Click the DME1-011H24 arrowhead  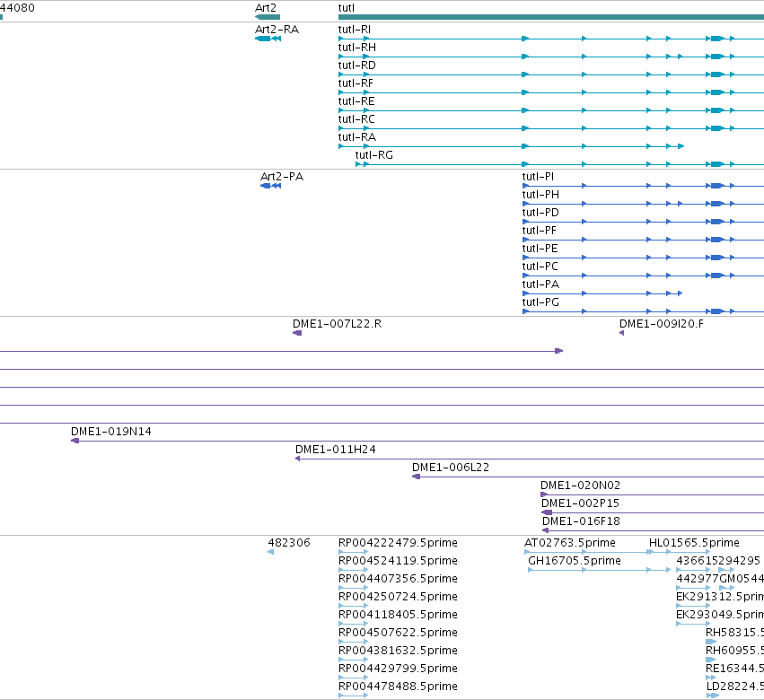298,459
